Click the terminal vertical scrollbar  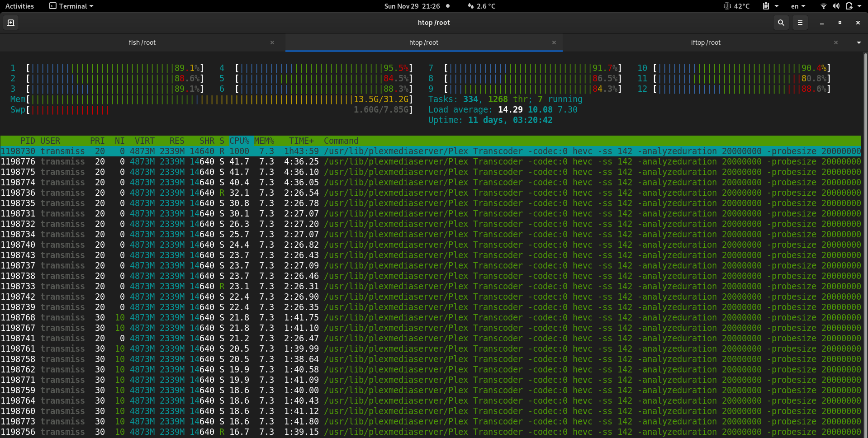click(x=865, y=245)
